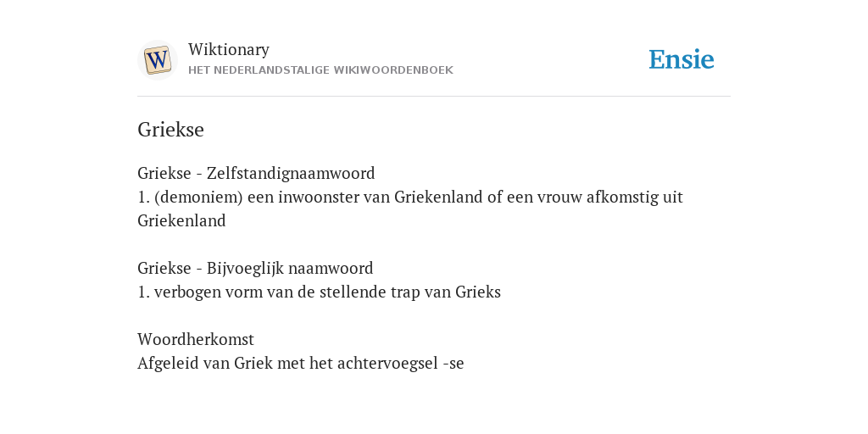
Task: Click 'Griekse - Zelfstandignaamwoord' line
Action: pyautogui.click(x=256, y=173)
